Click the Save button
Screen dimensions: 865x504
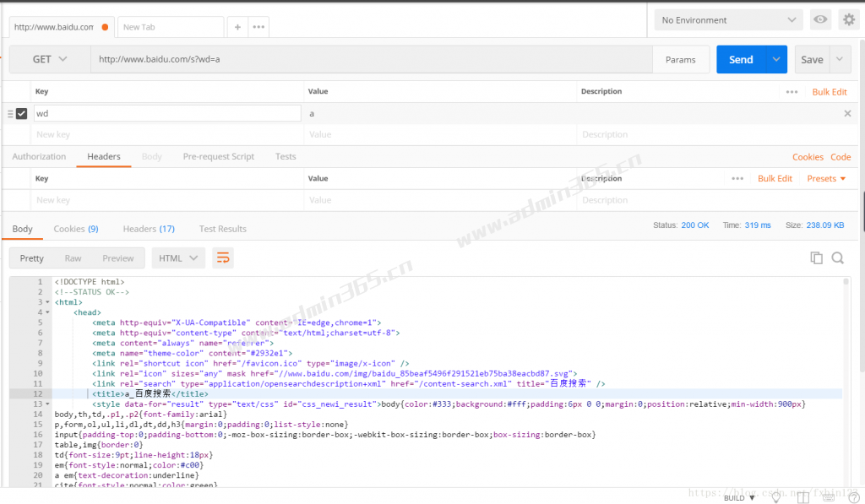coord(812,60)
